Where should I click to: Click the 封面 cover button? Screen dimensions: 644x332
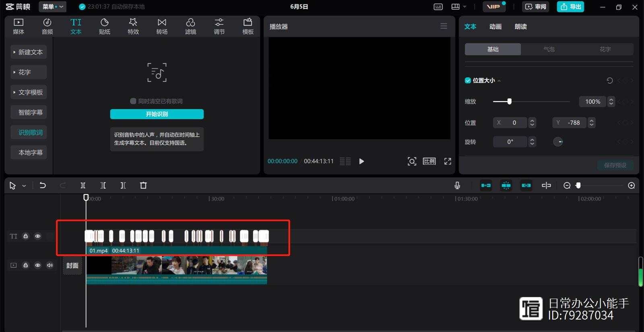point(72,266)
